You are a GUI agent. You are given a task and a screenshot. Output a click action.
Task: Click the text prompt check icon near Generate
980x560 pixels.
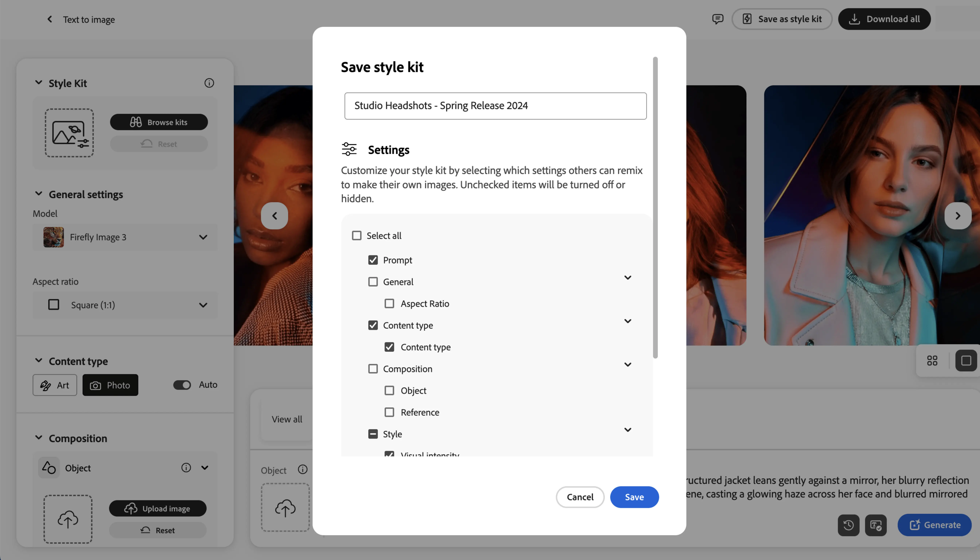pos(876,525)
